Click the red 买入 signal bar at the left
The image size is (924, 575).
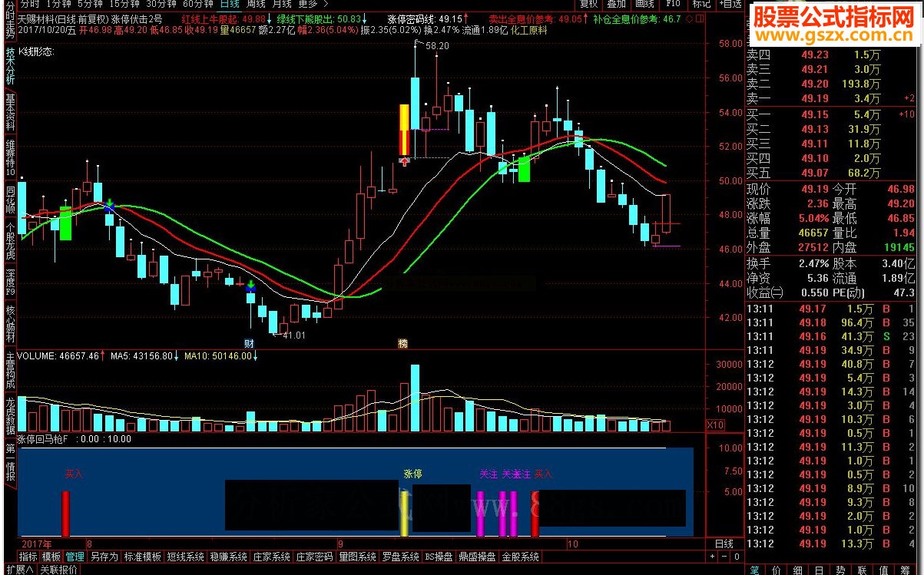pyautogui.click(x=66, y=513)
